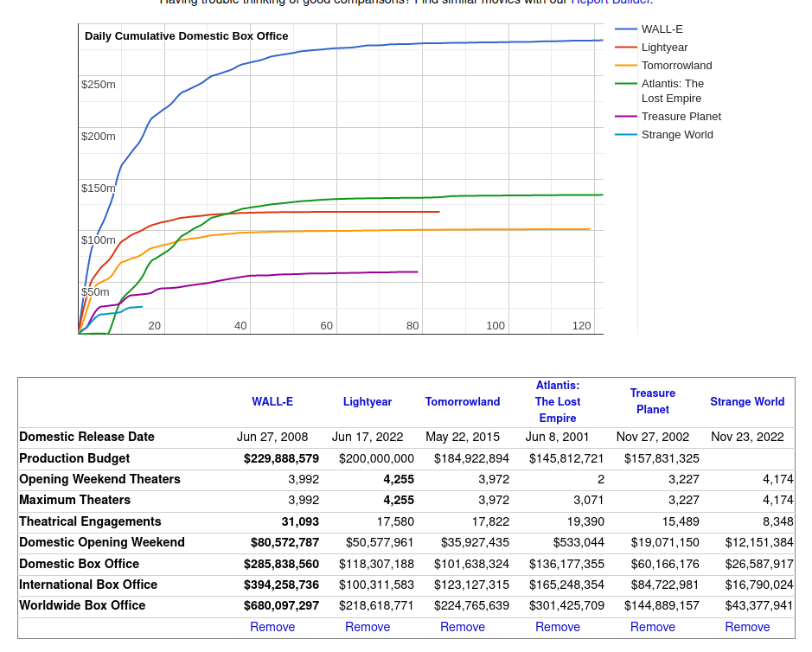
Task: Click theatrical engagements value 19,390
Action: click(585, 522)
